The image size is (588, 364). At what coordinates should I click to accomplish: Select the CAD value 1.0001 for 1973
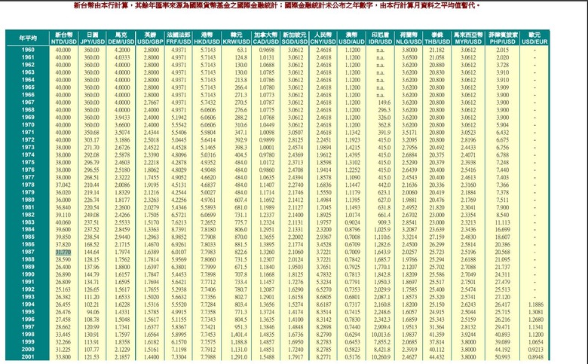(267, 147)
